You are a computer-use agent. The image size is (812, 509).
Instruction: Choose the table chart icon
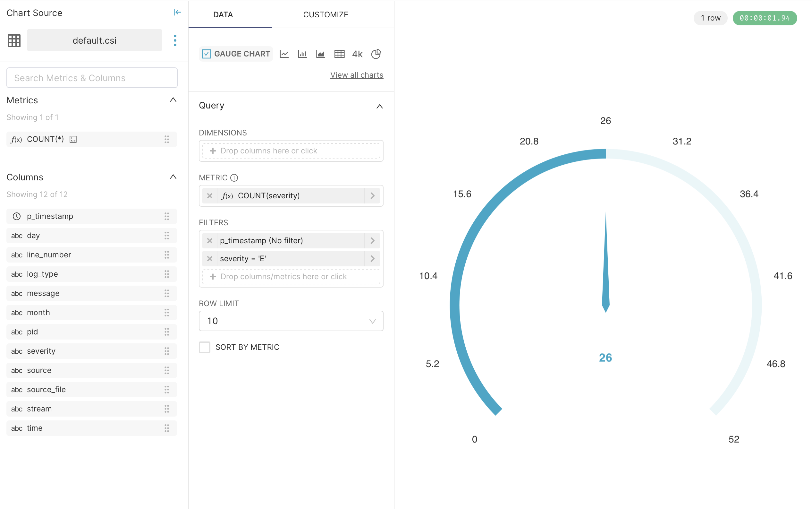339,54
